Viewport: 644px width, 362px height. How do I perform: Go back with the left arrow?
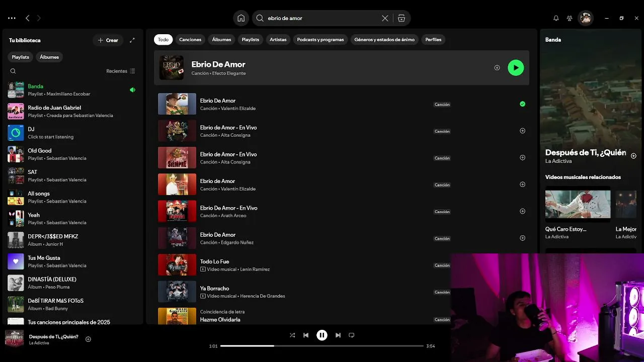point(28,18)
